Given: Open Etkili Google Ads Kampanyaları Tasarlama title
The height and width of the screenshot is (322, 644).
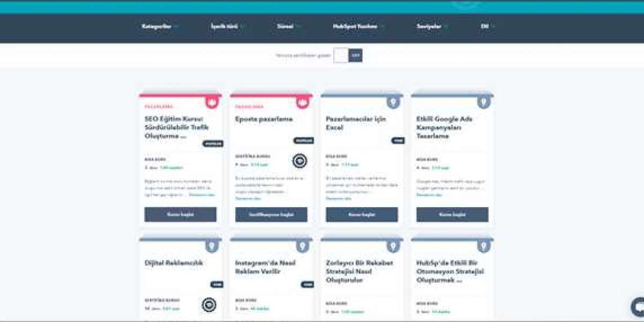Looking at the screenshot, I should (x=444, y=127).
